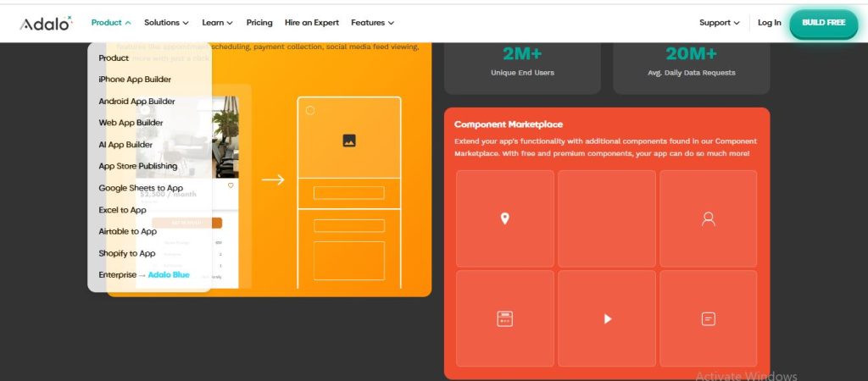
Task: Go to the Pricing page
Action: coord(259,23)
